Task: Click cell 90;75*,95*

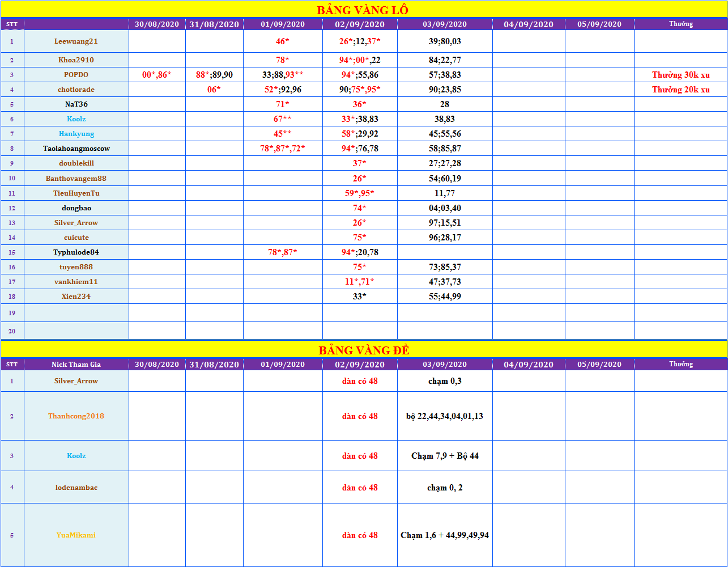Action: tap(360, 90)
